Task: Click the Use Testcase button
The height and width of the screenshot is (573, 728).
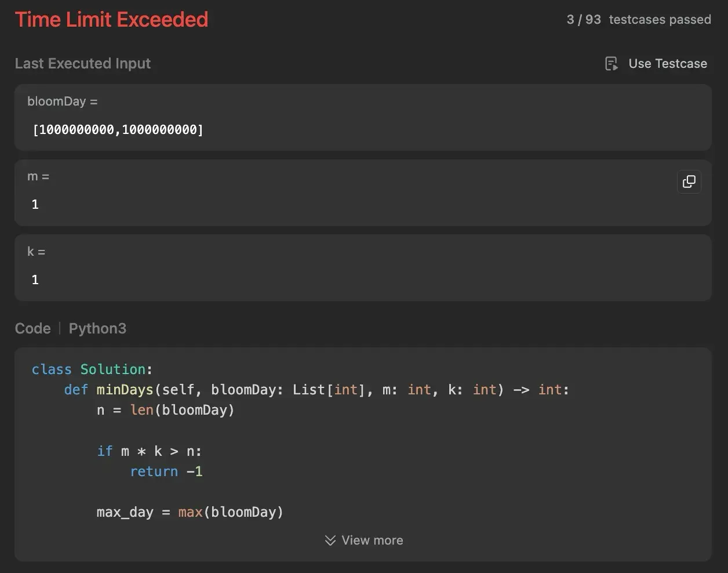Action: 656,63
